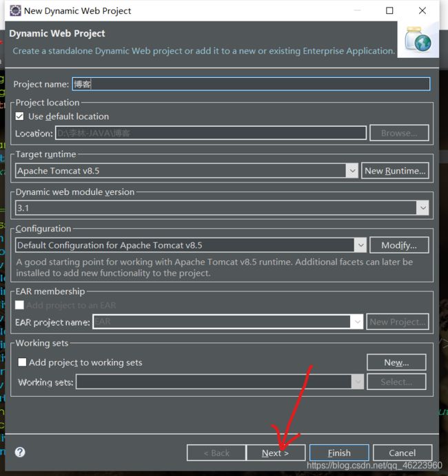The image size is (448, 476).
Task: Open EAR project name dropdown arrow
Action: (357, 322)
